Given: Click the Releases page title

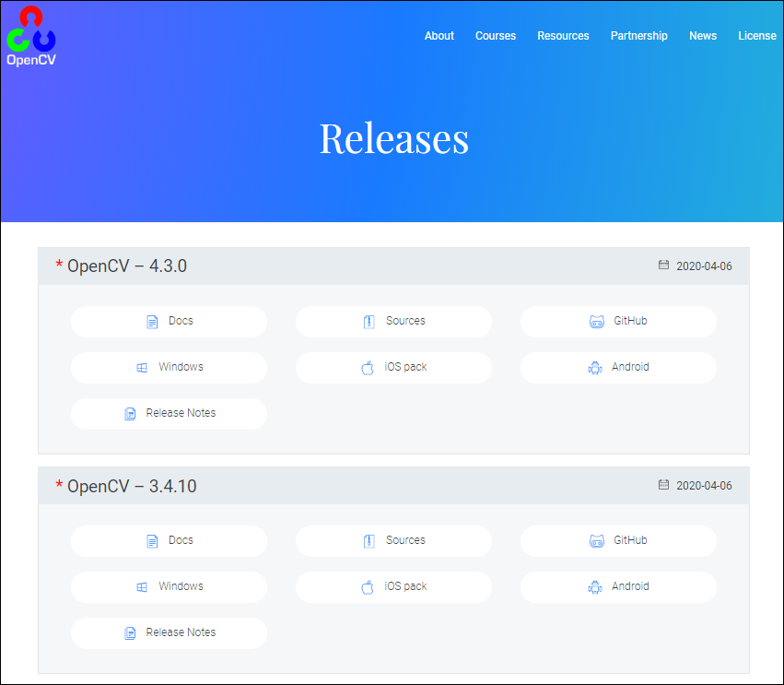Looking at the screenshot, I should point(394,138).
